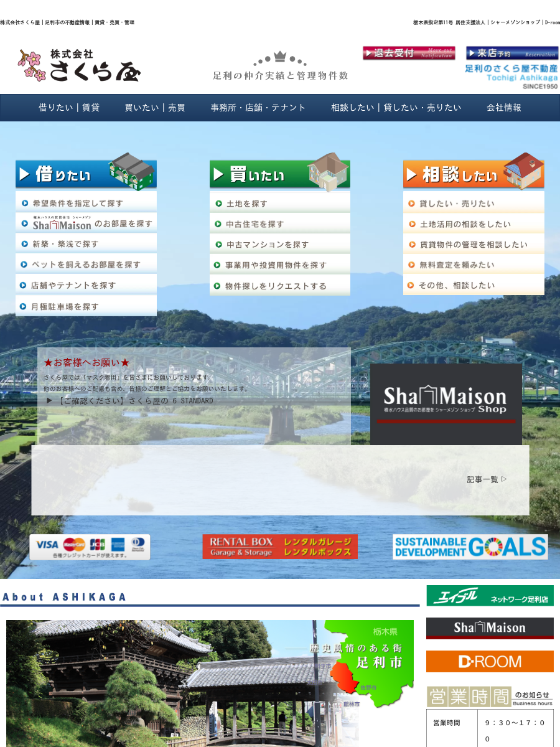Open the 来店予約 reservation banner

point(512,53)
